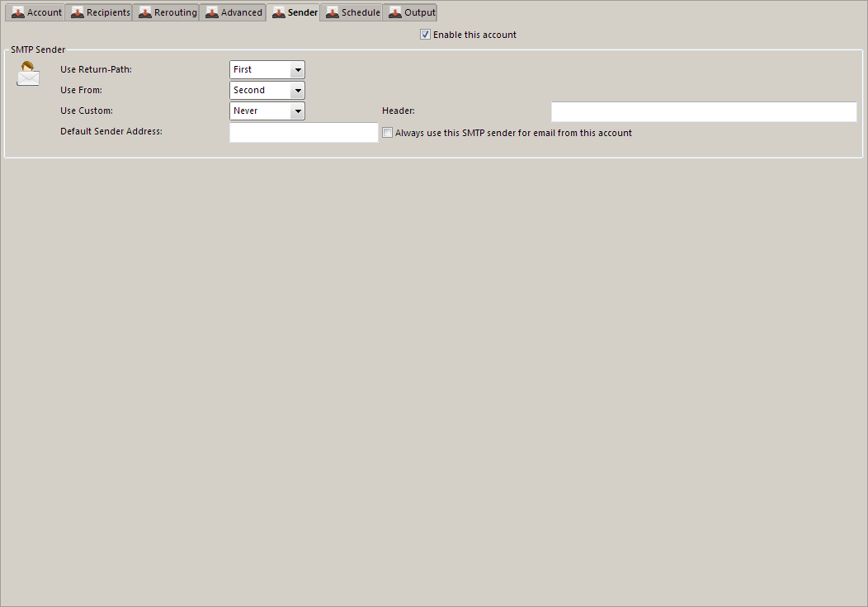Open the Use Return-Path dropdown
This screenshot has height=607, width=868.
click(x=297, y=70)
